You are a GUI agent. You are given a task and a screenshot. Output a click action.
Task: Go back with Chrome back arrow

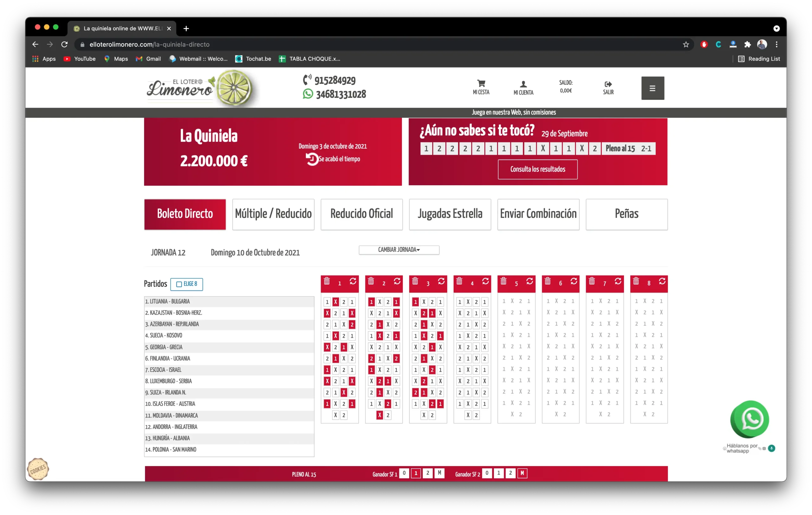tap(35, 44)
